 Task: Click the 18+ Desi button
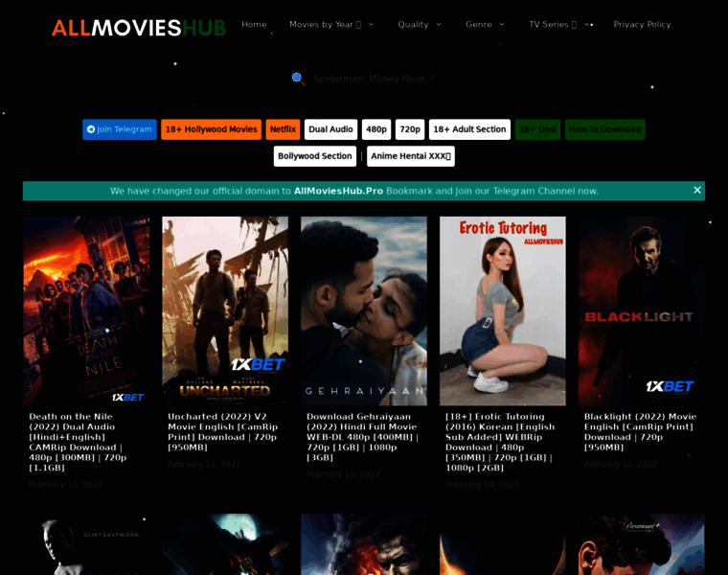(x=537, y=129)
